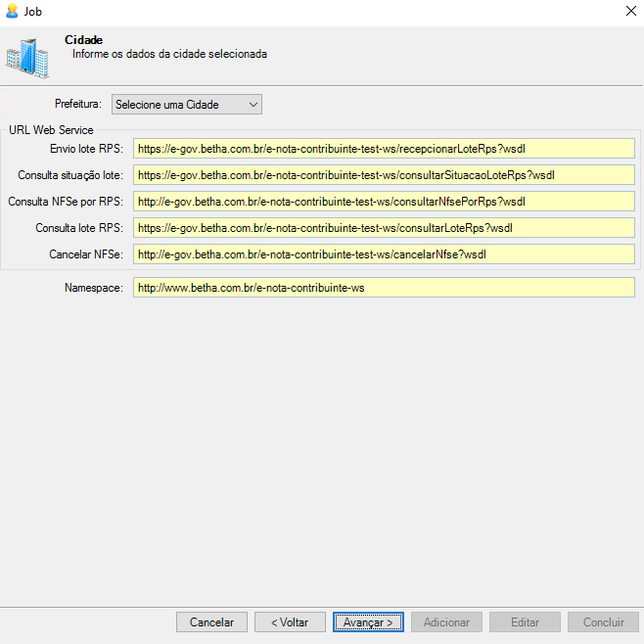Go back with the Voltar button
Screen dimensions: 644x644
click(x=291, y=622)
